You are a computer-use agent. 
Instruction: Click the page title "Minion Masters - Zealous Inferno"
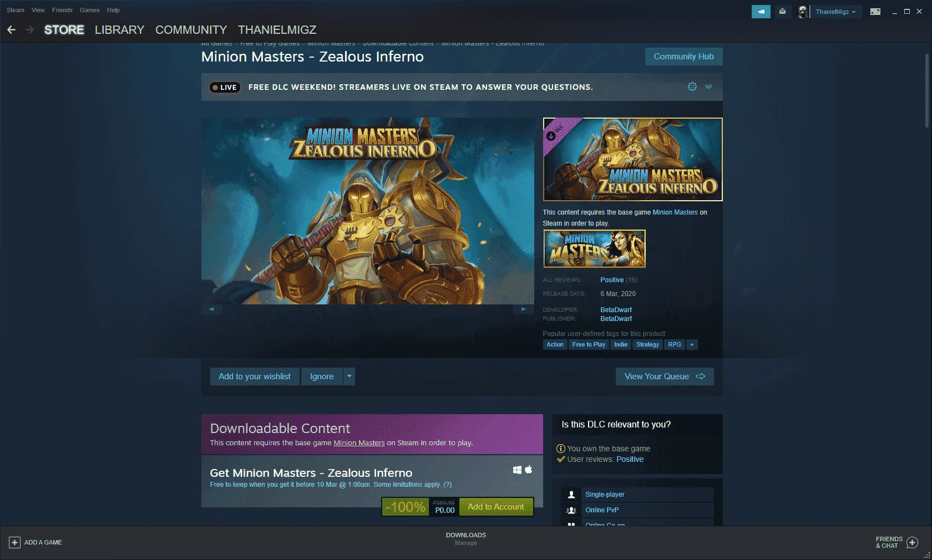[312, 57]
